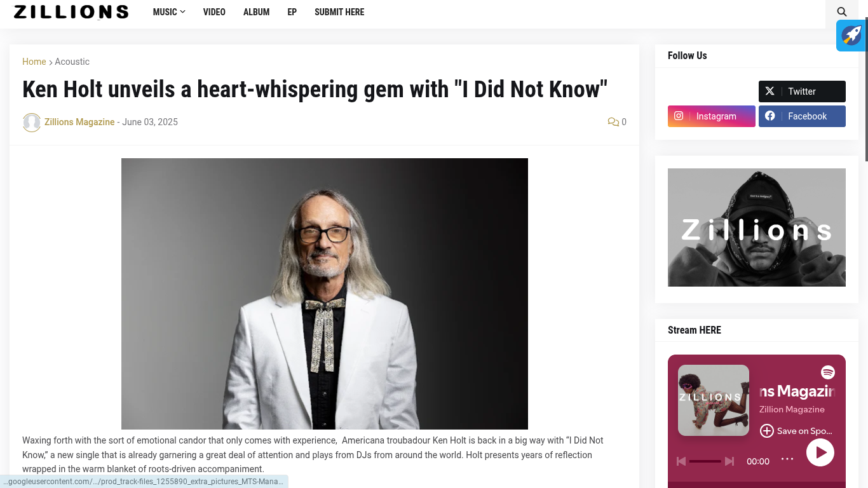
Task: Open the three-dot more options in player
Action: point(787,459)
